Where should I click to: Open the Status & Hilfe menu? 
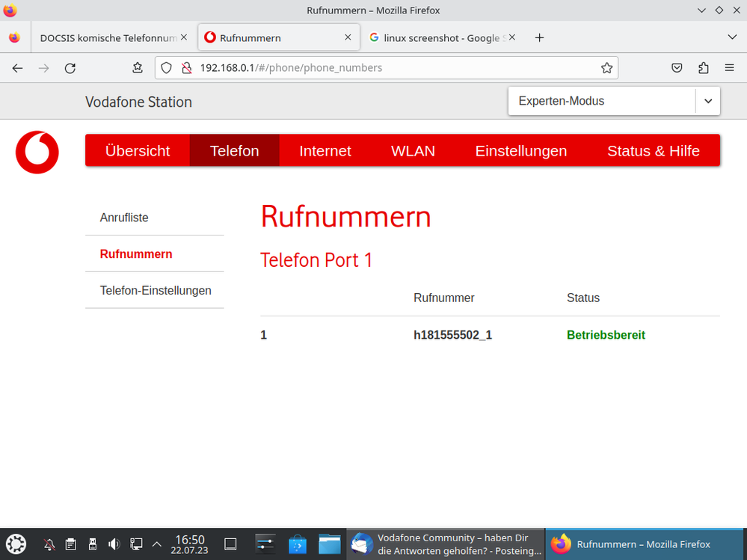point(654,150)
